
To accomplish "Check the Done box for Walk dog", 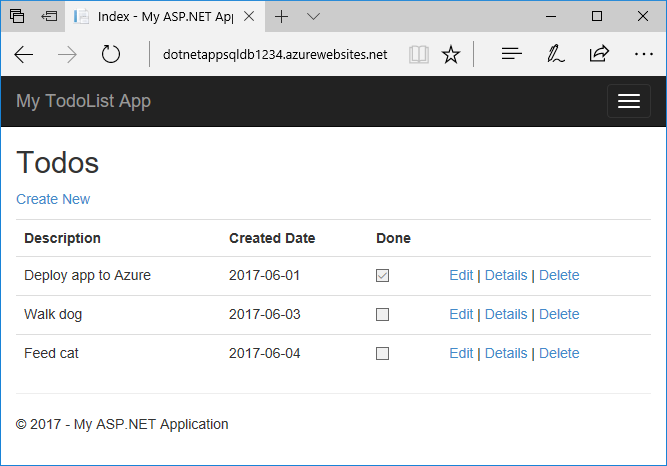I will 382,314.
